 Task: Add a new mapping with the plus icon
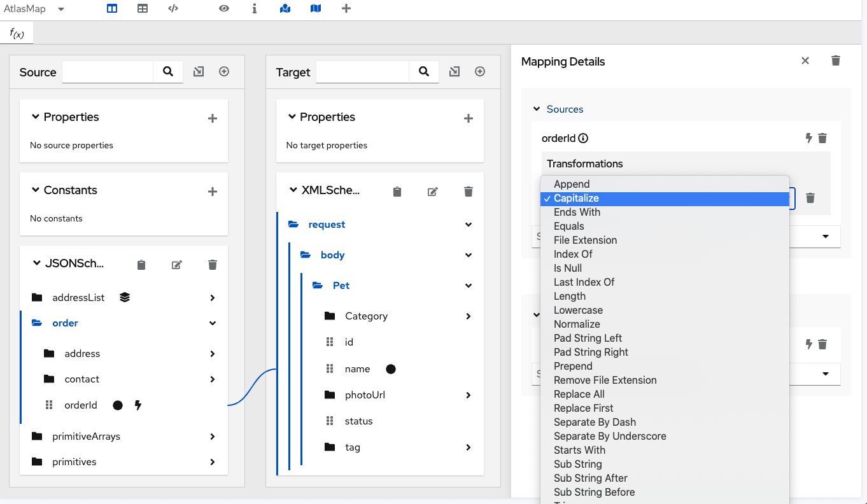[346, 8]
